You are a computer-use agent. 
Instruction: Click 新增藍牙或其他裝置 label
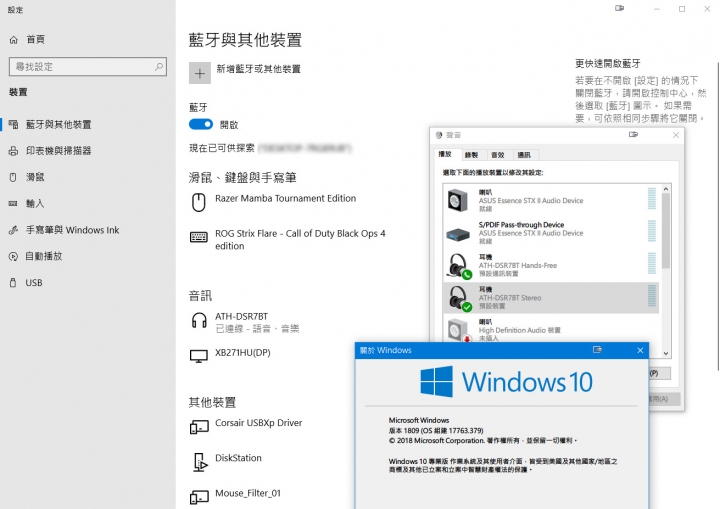(x=259, y=69)
